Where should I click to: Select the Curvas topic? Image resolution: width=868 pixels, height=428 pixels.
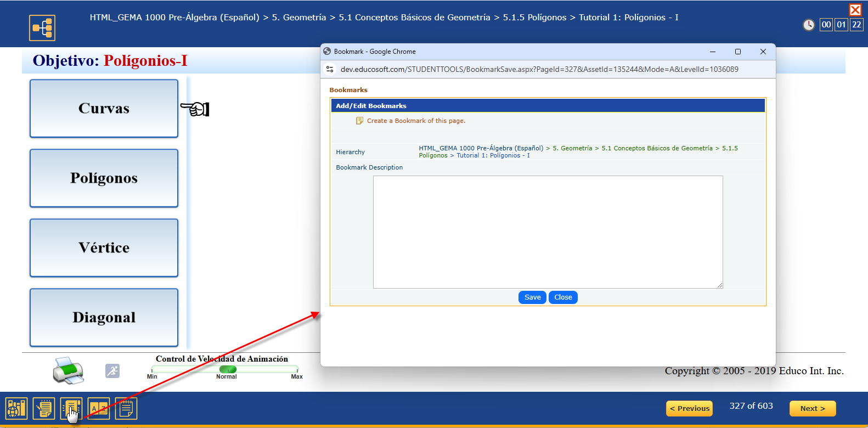(x=104, y=109)
